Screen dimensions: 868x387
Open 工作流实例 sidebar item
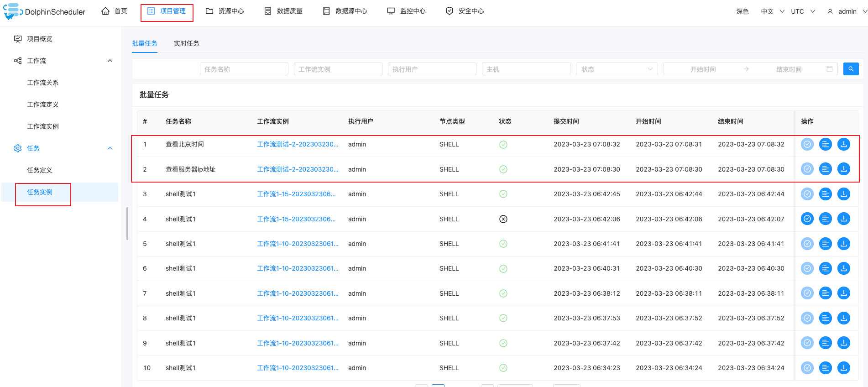43,126
